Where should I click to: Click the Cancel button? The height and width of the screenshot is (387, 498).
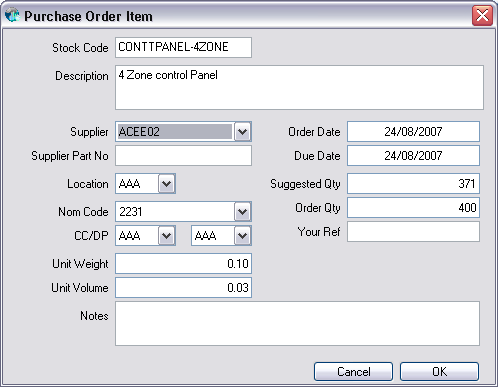[353, 371]
